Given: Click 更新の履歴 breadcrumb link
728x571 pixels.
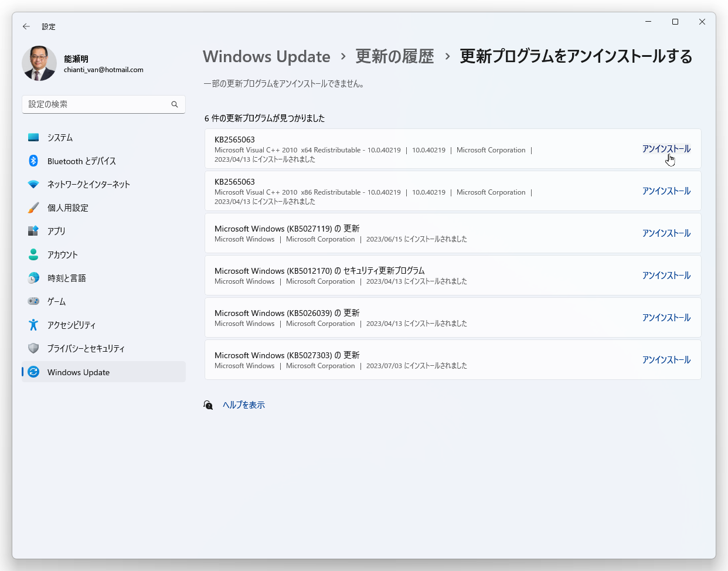Looking at the screenshot, I should click(394, 56).
